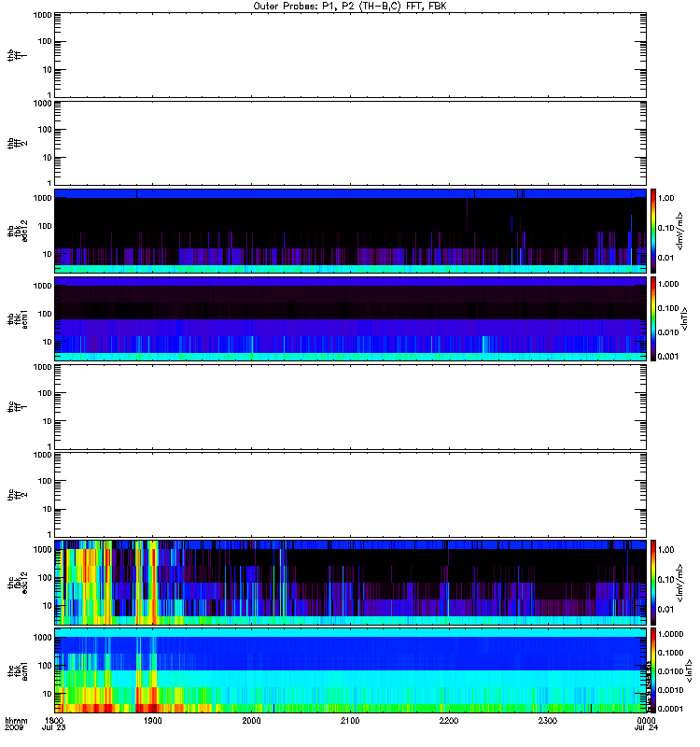Click the 'Jul 23' date label
700x747 pixels.
54,727
